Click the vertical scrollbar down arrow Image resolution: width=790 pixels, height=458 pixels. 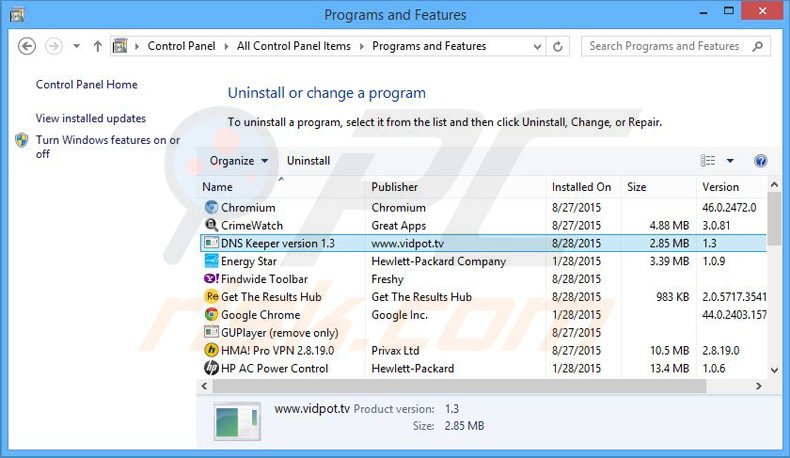pos(775,370)
